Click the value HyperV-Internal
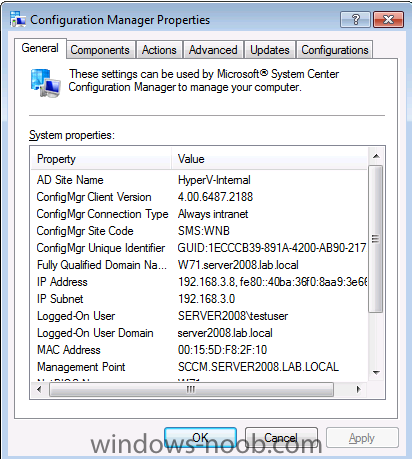The image size is (412, 459). pos(214,180)
